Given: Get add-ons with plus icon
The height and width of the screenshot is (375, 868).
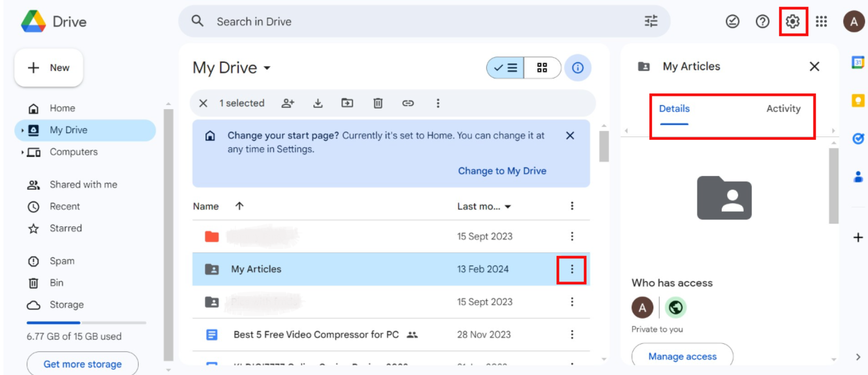Looking at the screenshot, I should [858, 237].
